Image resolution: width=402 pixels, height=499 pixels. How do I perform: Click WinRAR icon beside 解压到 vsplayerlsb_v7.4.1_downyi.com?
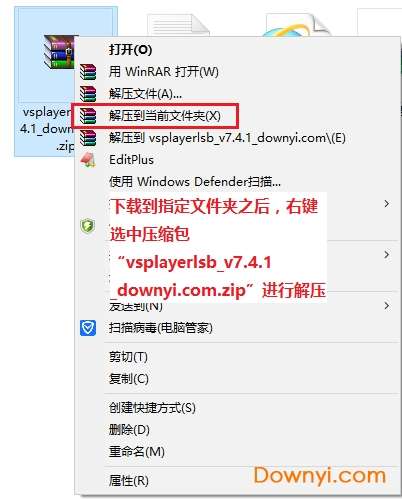coord(88,138)
